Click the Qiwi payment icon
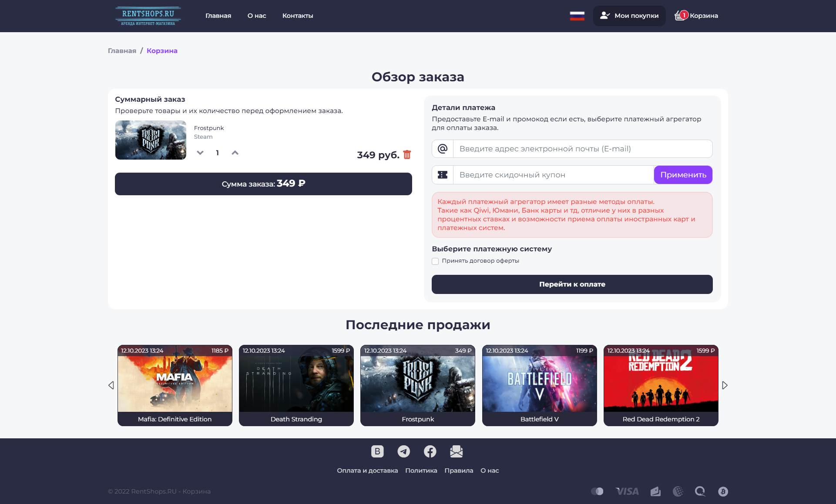Viewport: 836px width, 504px height. point(700,491)
